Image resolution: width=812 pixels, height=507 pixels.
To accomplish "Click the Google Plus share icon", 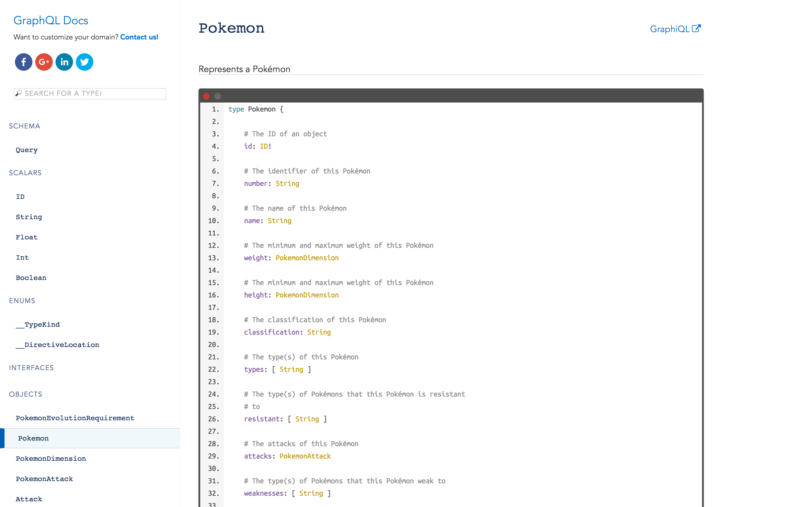I will tap(44, 62).
